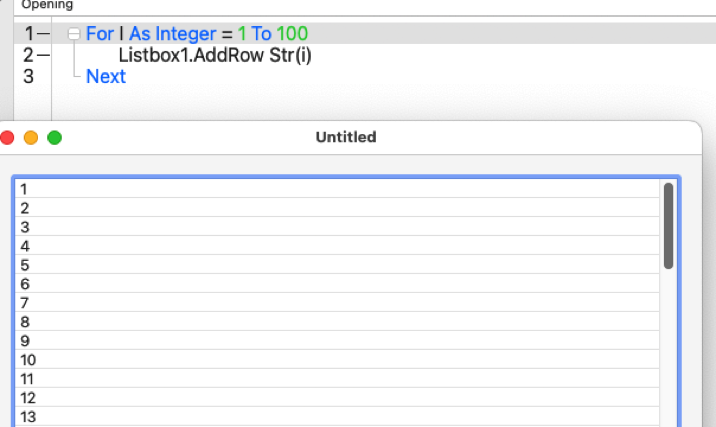Screen dimensions: 716x427
Task: Select row 5 in the listbox
Action: (337, 264)
